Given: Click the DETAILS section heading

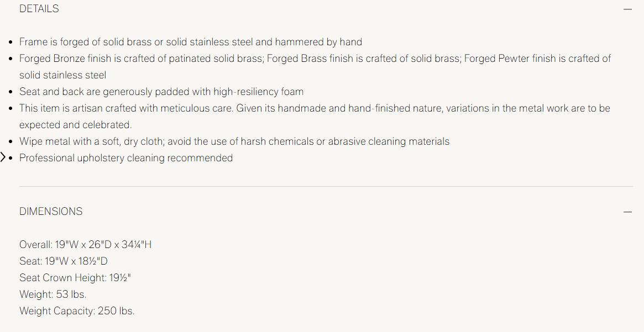Looking at the screenshot, I should click(39, 9).
